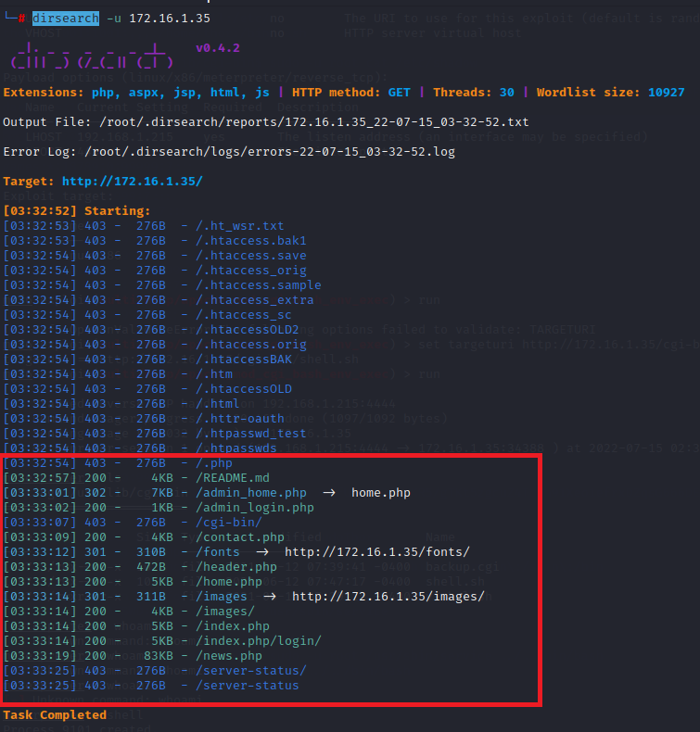This screenshot has height=732, width=700.
Task: Click the /cgi-bin/ result
Action: 229,523
